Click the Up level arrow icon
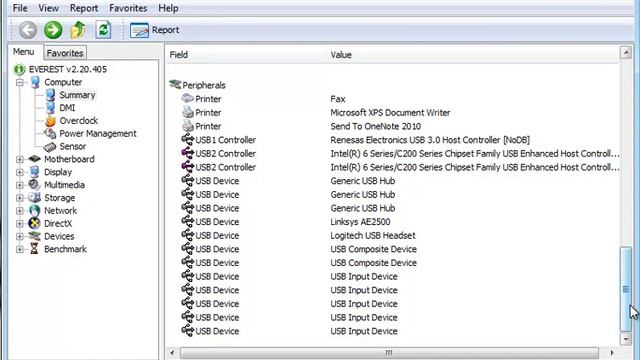The width and height of the screenshot is (640, 360). coord(78,30)
